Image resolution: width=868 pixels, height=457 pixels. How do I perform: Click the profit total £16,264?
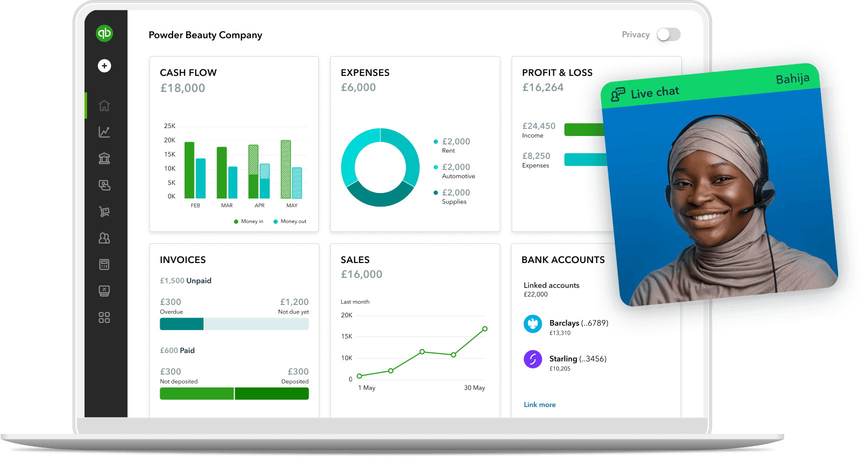543,87
